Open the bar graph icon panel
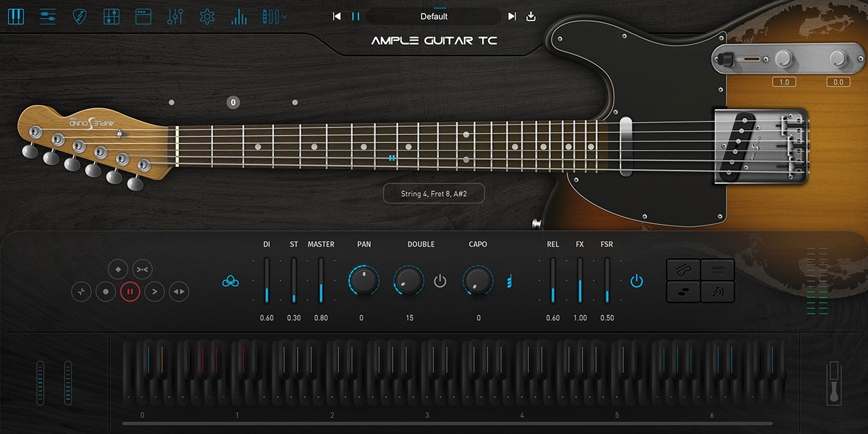Screen dimensions: 868x434 239,16
